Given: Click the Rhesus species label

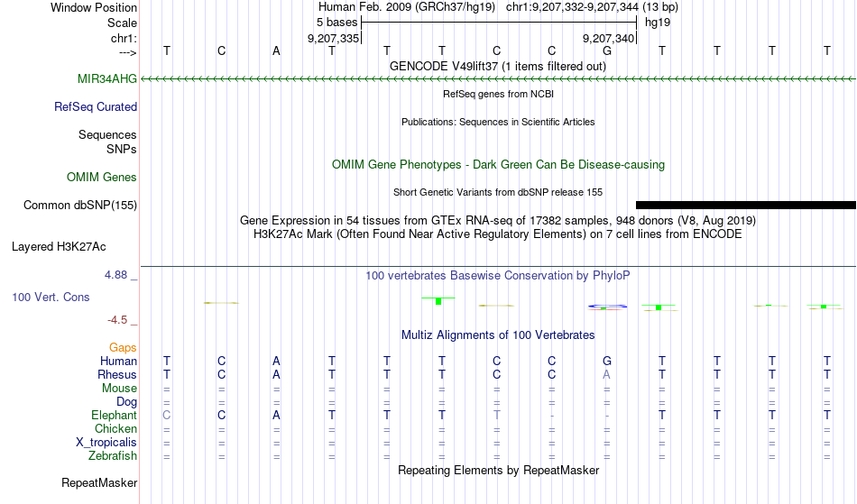Looking at the screenshot, I should (117, 374).
